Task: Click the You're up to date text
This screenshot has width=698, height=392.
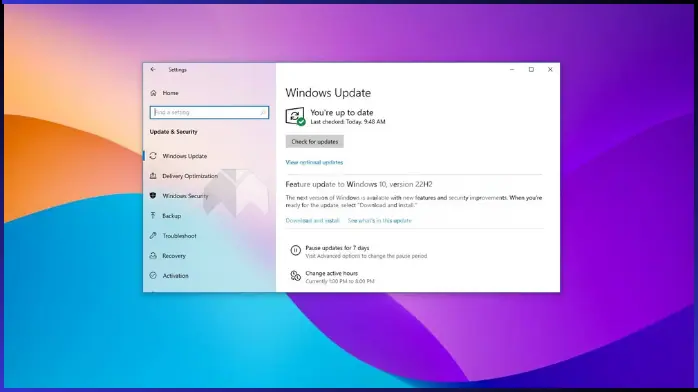Action: point(342,113)
